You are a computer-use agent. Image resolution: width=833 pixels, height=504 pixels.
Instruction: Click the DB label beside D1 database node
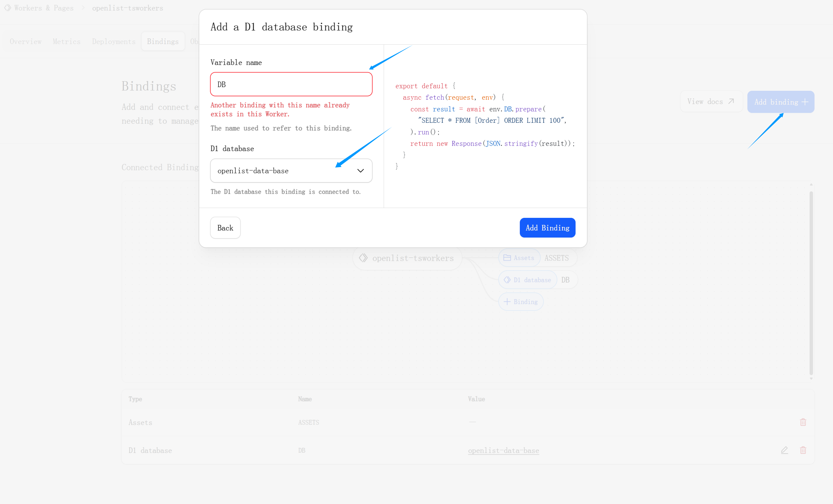coord(565,280)
